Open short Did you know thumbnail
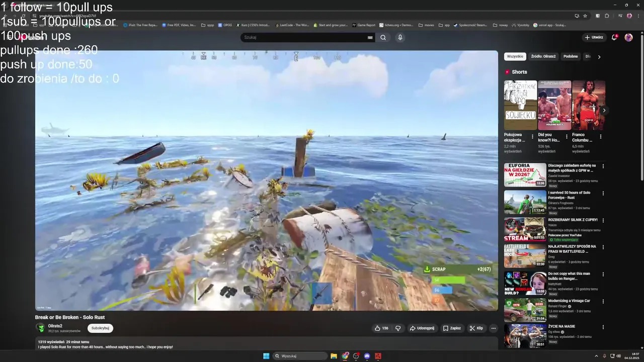 point(554,105)
